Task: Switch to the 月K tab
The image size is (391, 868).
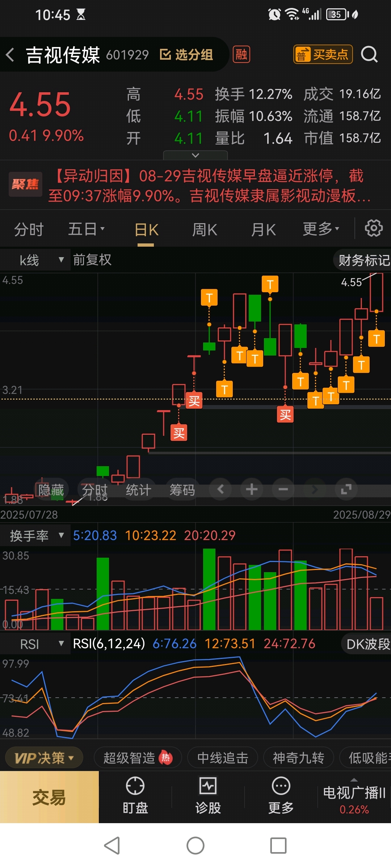Action: coord(264,229)
